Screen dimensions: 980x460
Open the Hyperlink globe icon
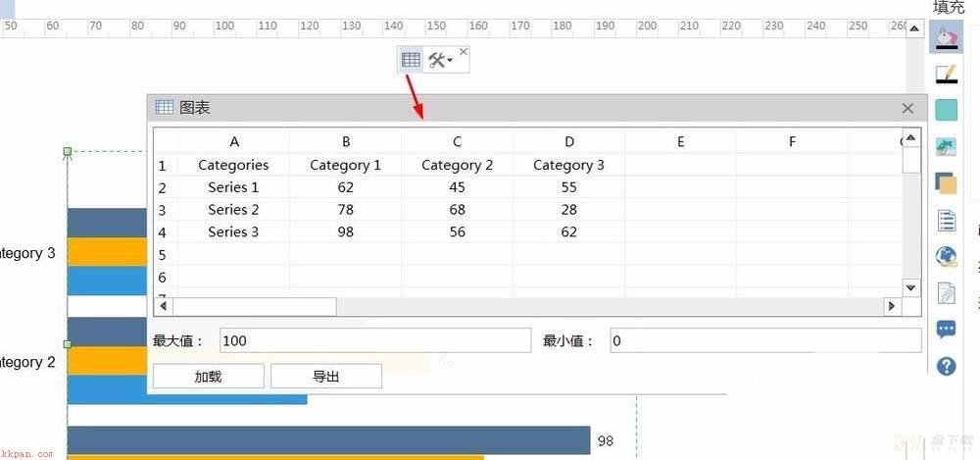pos(947,256)
